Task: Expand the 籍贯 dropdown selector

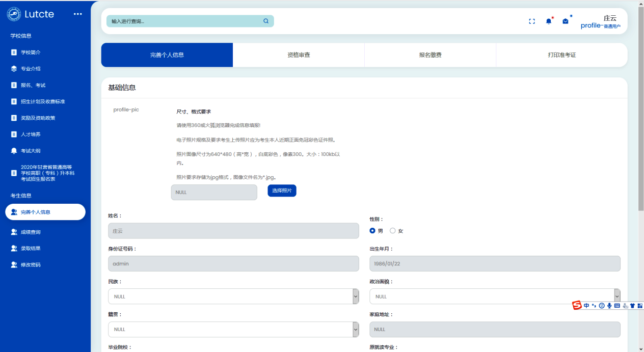Action: point(355,329)
